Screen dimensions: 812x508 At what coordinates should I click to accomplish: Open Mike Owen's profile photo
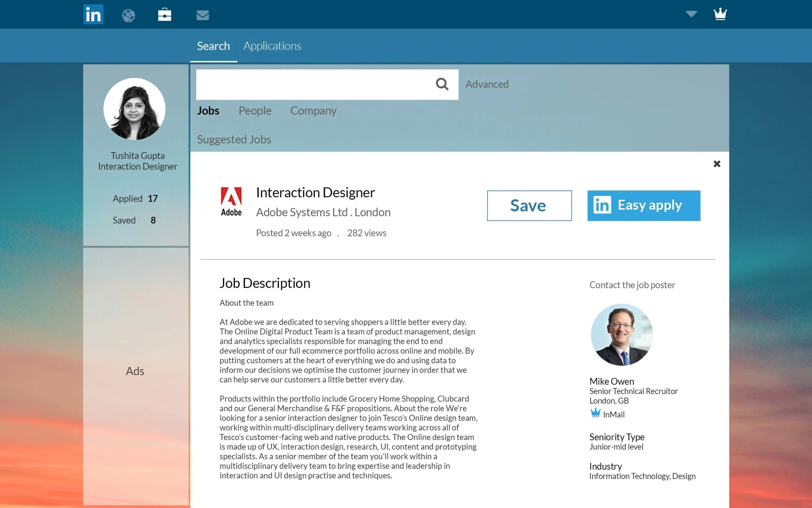(621, 335)
